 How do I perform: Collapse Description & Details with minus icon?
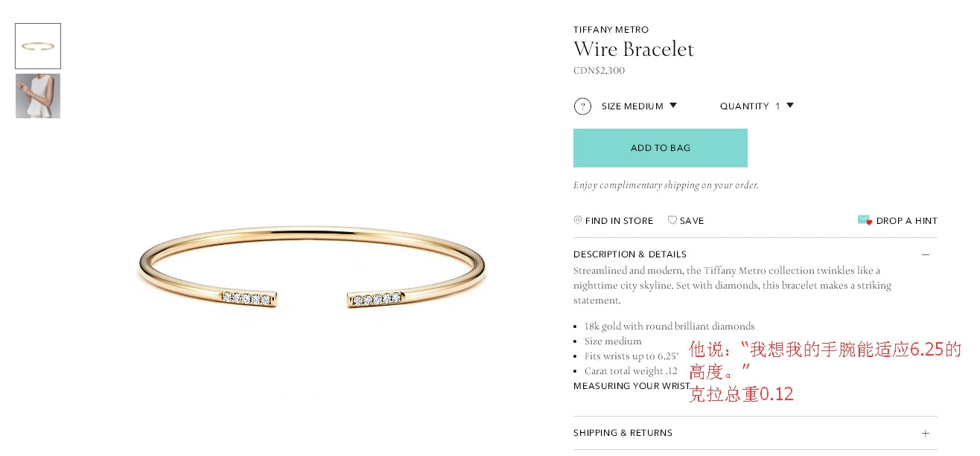point(926,254)
